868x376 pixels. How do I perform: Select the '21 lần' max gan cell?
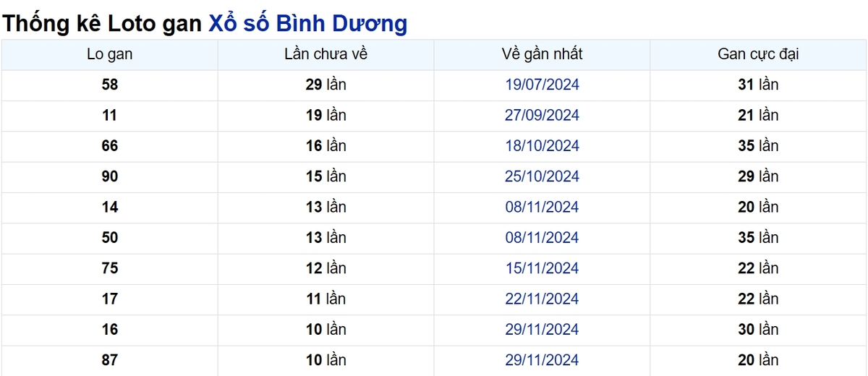click(758, 115)
